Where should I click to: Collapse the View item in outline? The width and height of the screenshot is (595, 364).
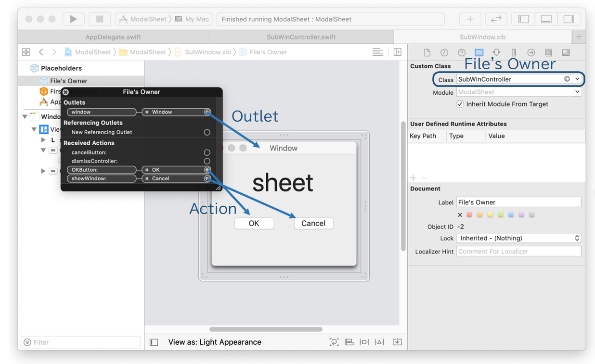pos(34,129)
